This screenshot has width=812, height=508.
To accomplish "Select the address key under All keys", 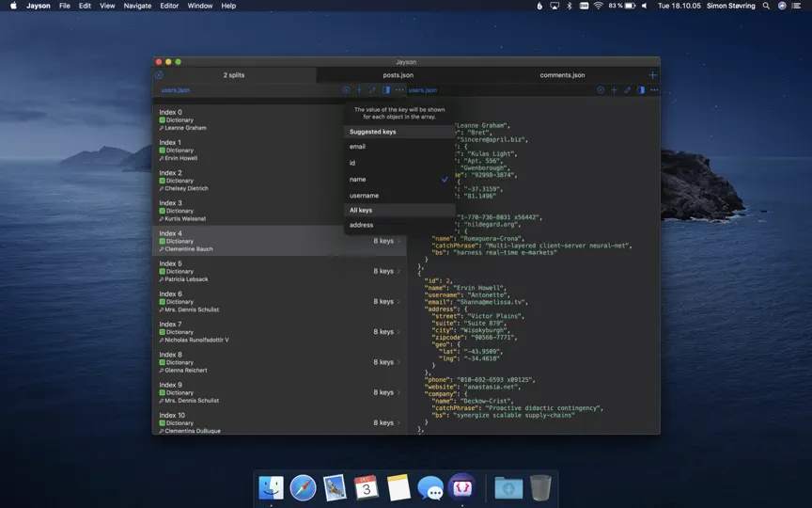I will pyautogui.click(x=399, y=225).
